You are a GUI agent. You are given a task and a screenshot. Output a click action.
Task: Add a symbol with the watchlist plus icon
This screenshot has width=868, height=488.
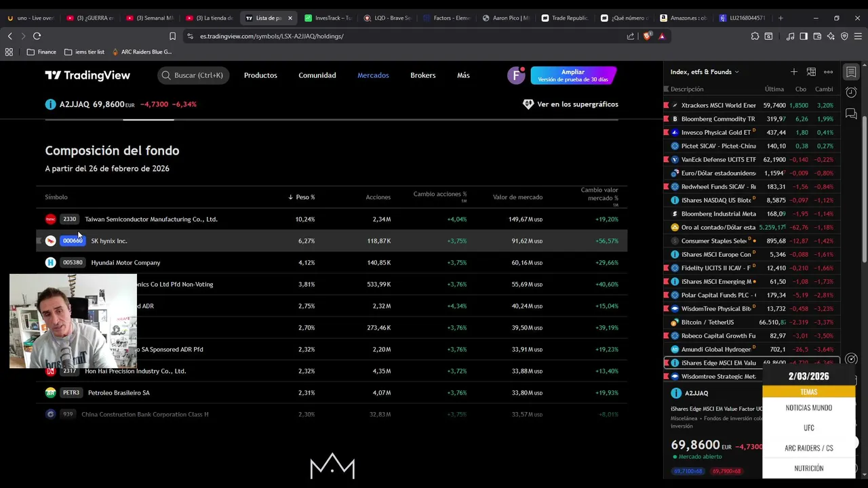click(x=793, y=72)
